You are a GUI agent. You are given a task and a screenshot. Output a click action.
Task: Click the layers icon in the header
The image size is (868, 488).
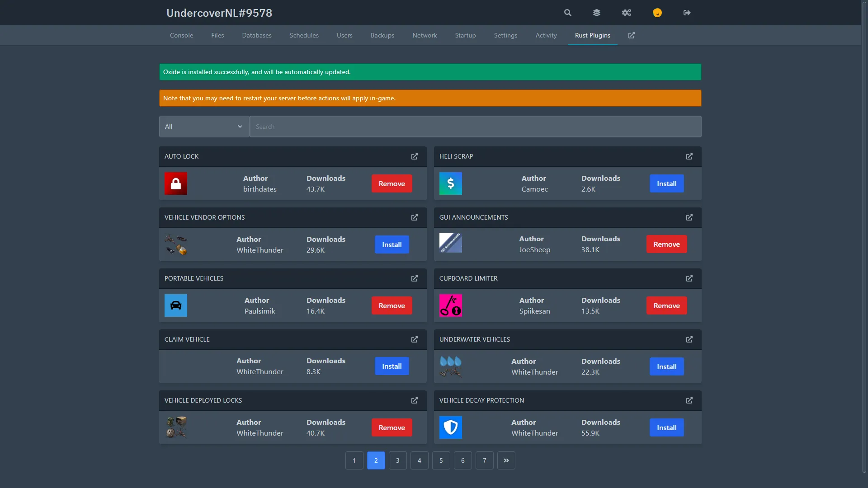[x=596, y=13]
